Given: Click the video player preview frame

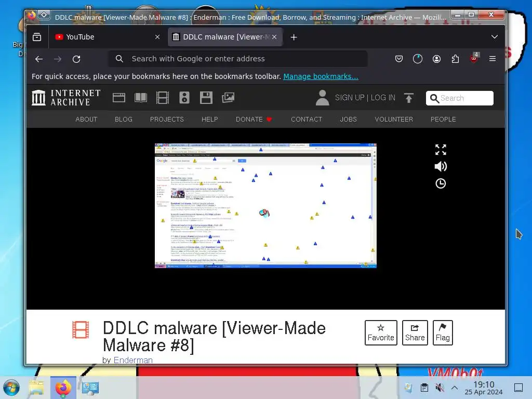Looking at the screenshot, I should (x=265, y=206).
